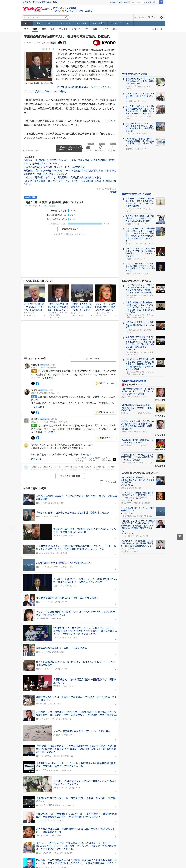Share 白鳥浩 comment on Facebook
This screenshot has width=186, height=868.
pyautogui.click(x=38, y=412)
